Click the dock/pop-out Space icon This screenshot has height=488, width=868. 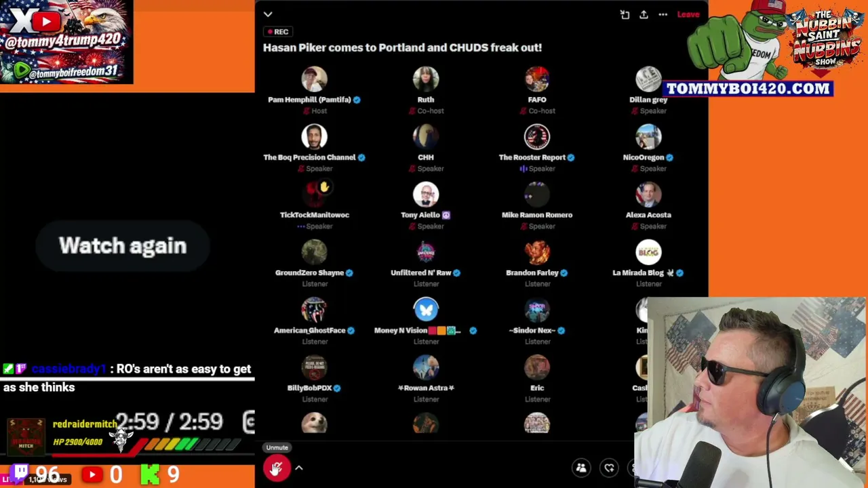point(625,14)
